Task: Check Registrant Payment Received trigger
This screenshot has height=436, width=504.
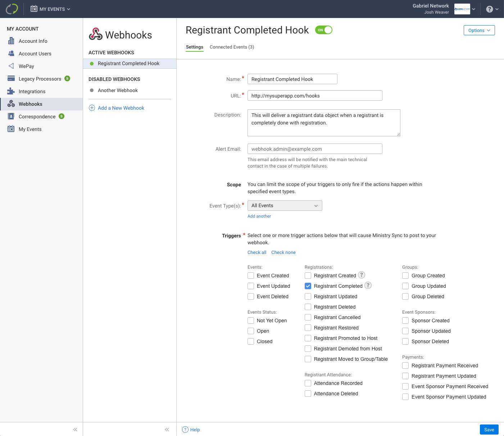Action: pyautogui.click(x=405, y=365)
